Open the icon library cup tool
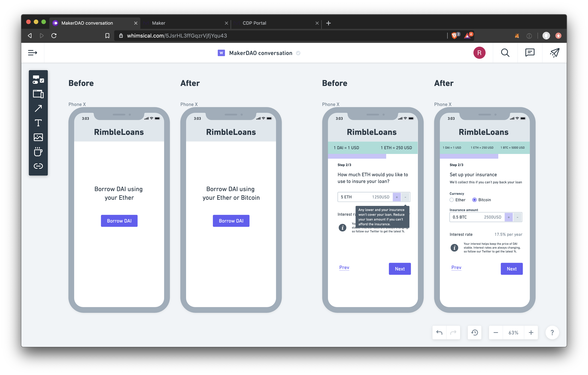This screenshot has height=375, width=588. (x=38, y=152)
